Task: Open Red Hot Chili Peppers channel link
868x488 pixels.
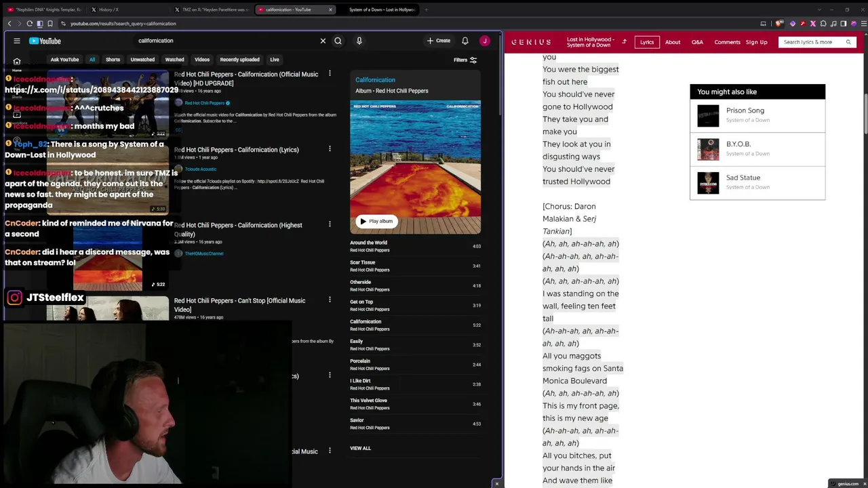Action: click(x=204, y=103)
